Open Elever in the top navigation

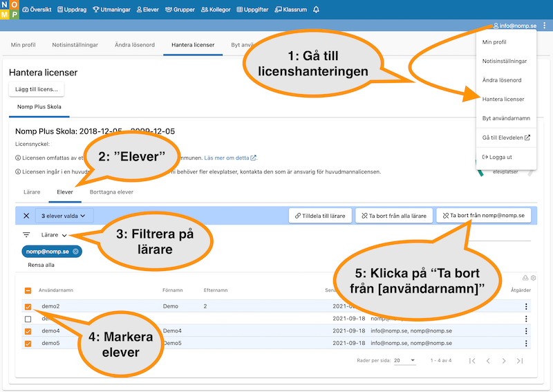coord(147,10)
